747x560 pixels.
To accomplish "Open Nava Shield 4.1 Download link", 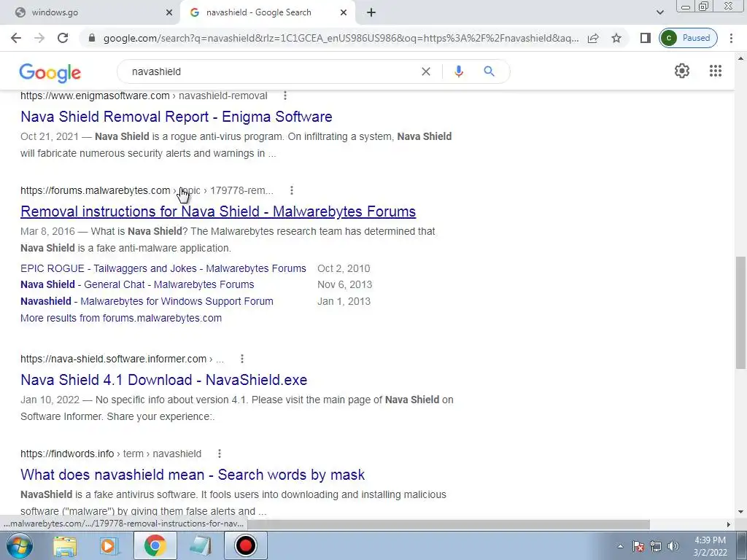I will click(164, 380).
